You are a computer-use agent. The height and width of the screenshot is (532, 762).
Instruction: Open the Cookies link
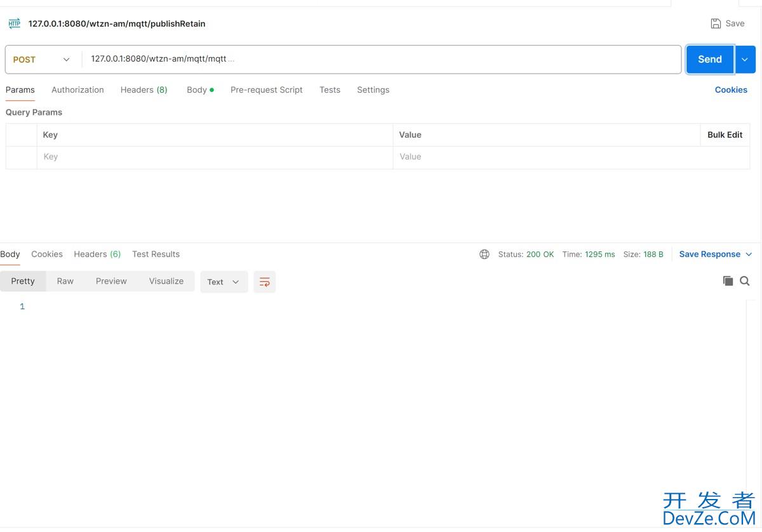pyautogui.click(x=730, y=90)
